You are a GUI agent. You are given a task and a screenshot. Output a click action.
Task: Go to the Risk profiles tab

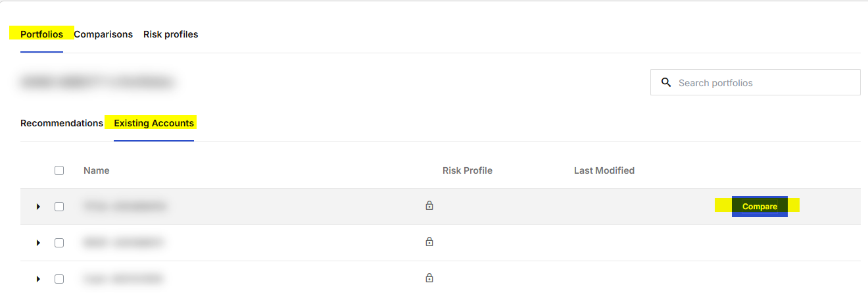pyautogui.click(x=170, y=34)
